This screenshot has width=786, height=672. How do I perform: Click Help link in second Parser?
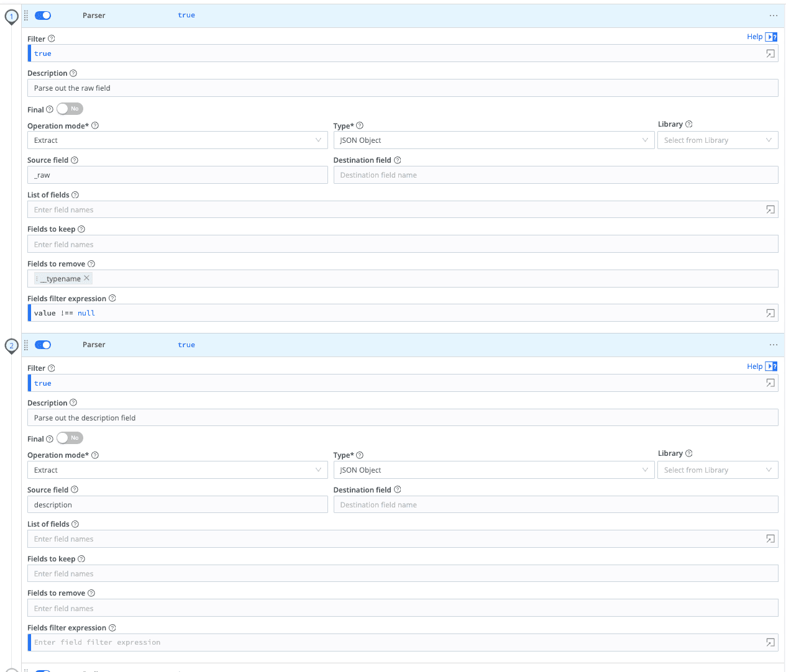point(754,366)
